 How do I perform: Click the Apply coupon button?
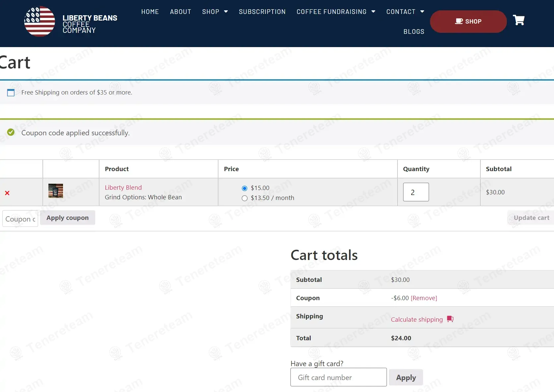[68, 218]
